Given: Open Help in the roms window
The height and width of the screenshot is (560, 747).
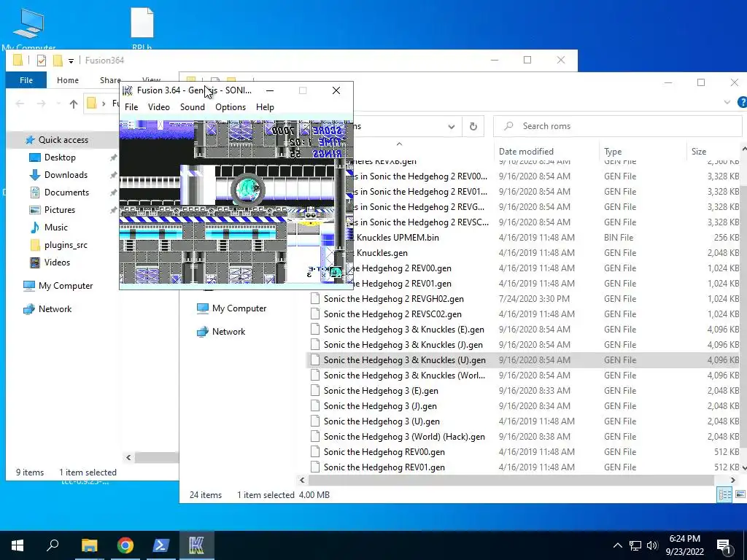Looking at the screenshot, I should [742, 102].
